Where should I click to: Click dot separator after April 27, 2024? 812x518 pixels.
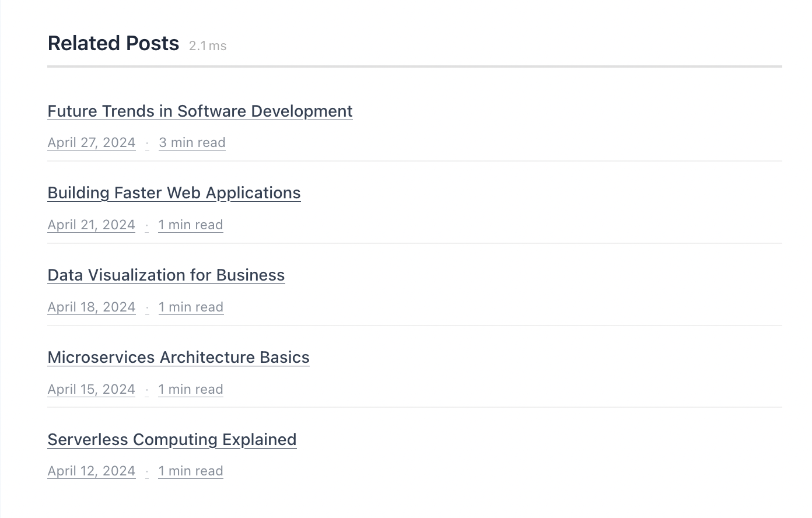[147, 143]
